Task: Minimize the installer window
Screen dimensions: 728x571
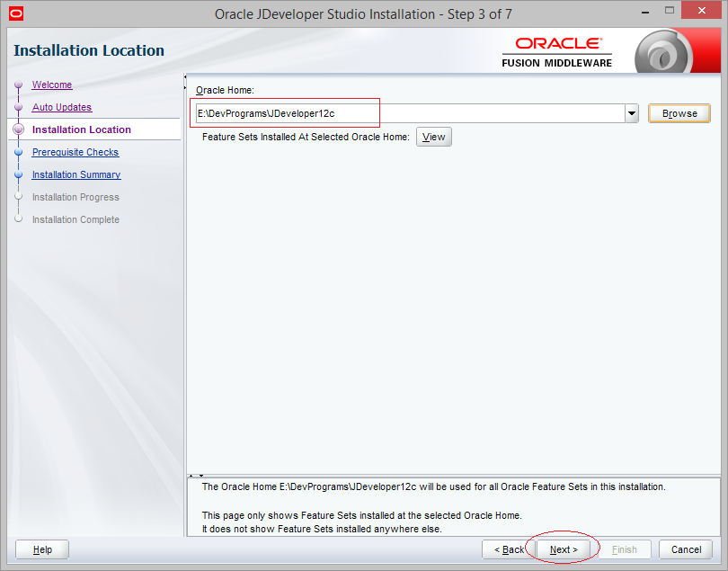Action: tap(645, 12)
